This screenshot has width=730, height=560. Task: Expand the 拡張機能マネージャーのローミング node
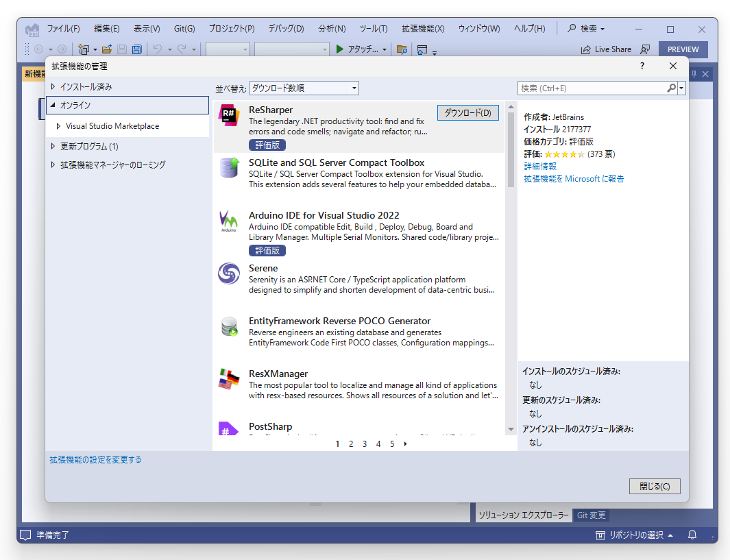(53, 165)
